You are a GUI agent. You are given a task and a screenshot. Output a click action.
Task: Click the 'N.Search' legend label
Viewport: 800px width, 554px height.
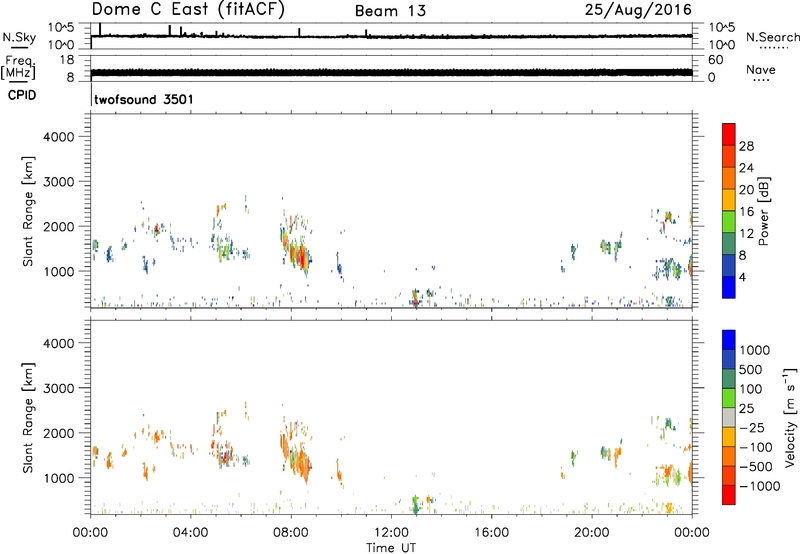(772, 37)
